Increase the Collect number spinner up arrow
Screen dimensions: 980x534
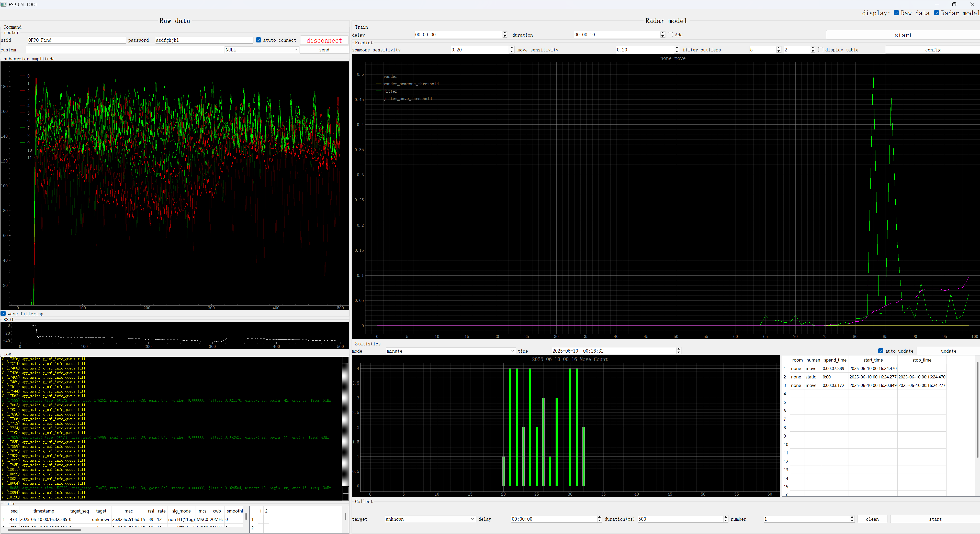pos(852,517)
